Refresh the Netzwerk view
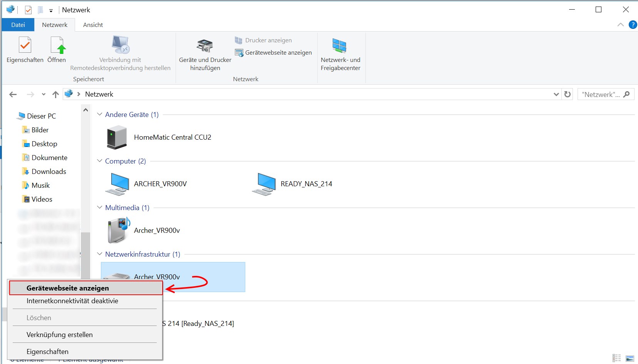 point(567,94)
